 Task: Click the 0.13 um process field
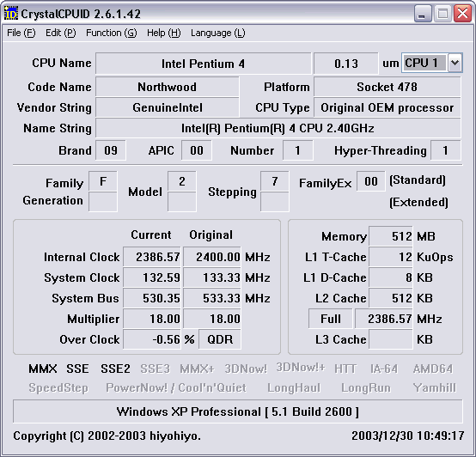346,64
